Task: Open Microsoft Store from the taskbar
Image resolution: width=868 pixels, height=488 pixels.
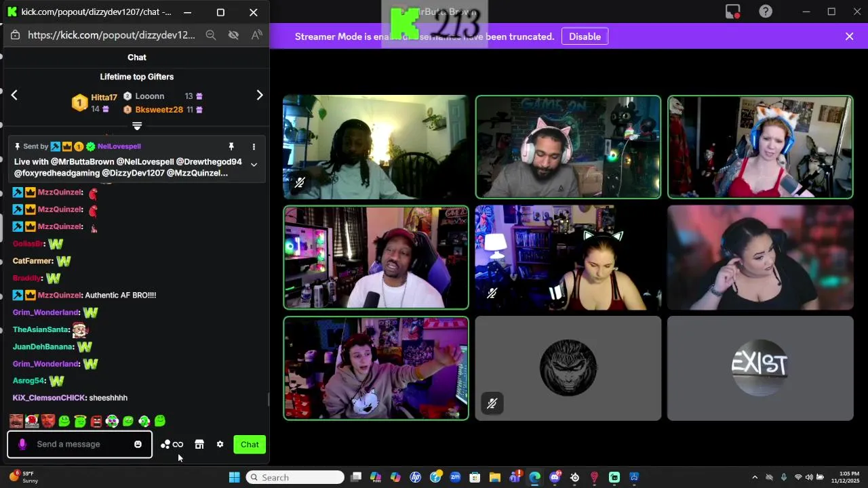Action: [x=475, y=477]
